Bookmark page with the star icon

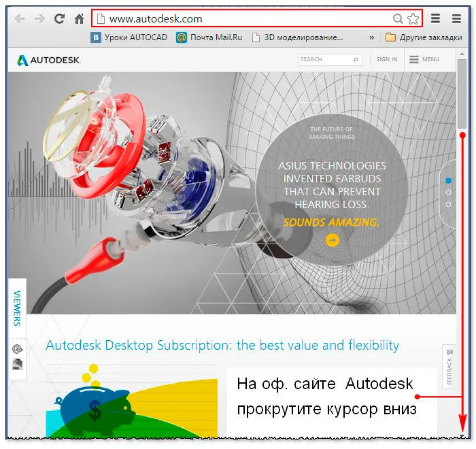click(413, 19)
